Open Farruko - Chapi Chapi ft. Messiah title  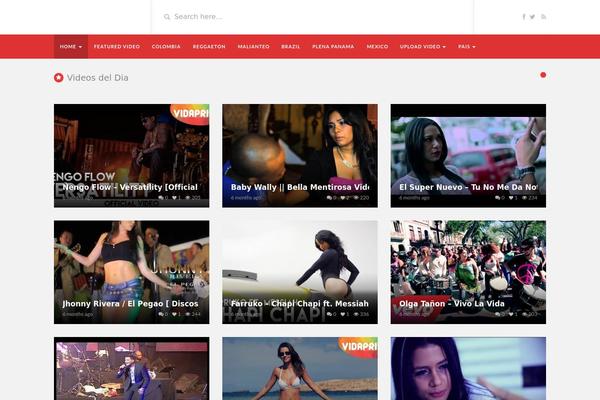tap(300, 304)
